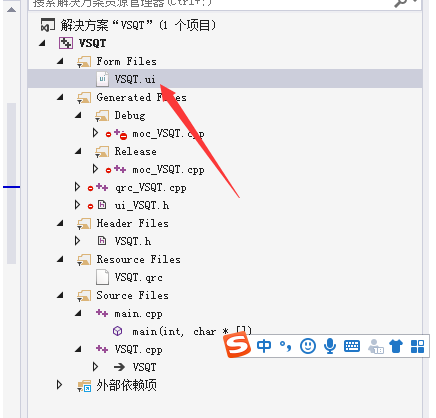
Task: Collapse the Generated Files folder
Action: pyautogui.click(x=60, y=97)
